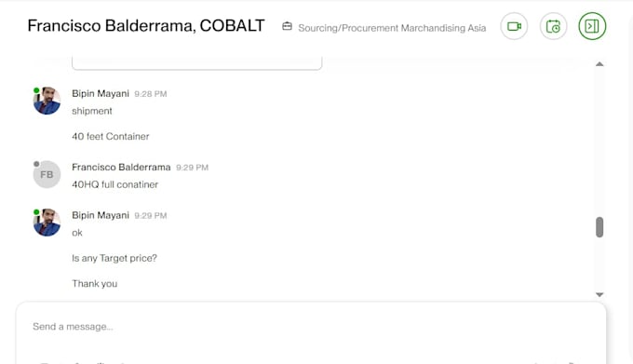Select the '40 feet Container' message
The height and width of the screenshot is (364, 633).
[111, 137]
